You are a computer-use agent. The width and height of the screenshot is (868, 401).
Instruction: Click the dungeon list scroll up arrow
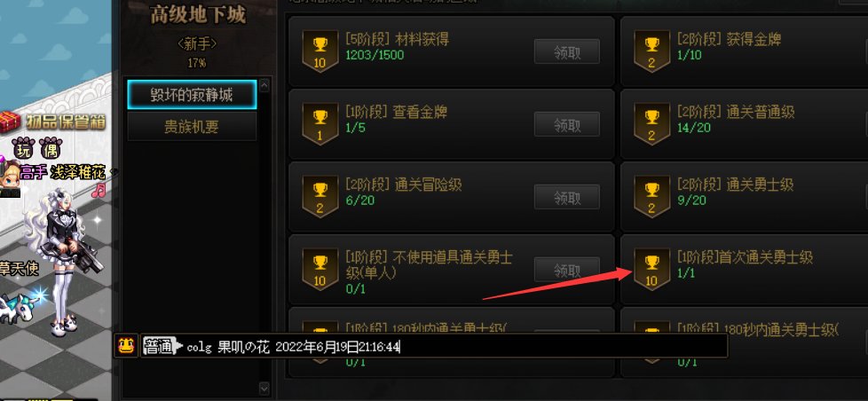264,85
